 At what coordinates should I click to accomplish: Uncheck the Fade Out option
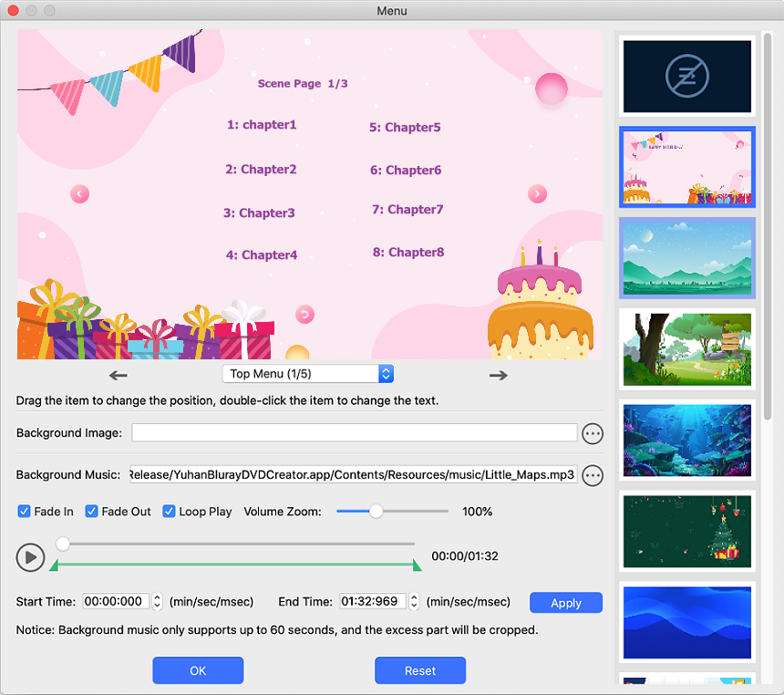92,512
